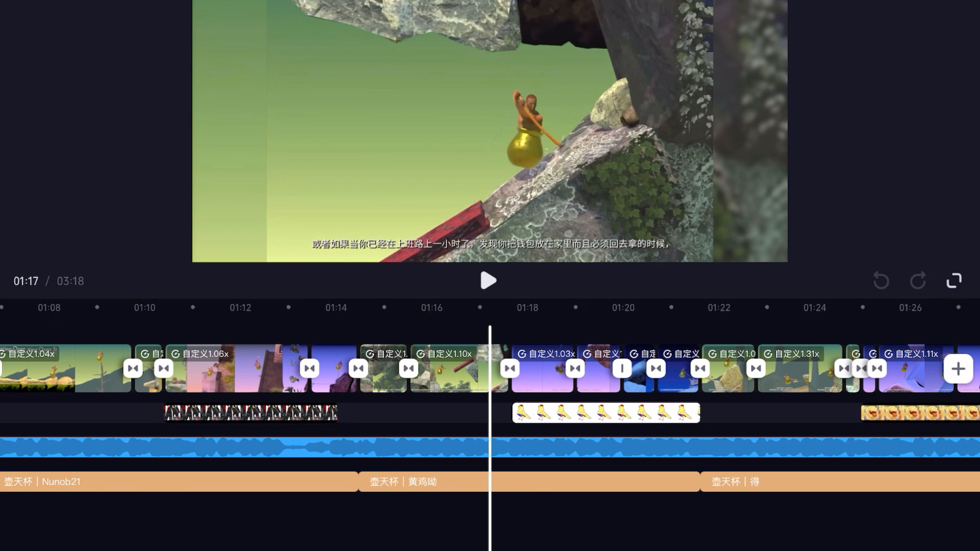Select the 自定义1.11x video clip
This screenshot has width=980, height=551.
pos(916,368)
